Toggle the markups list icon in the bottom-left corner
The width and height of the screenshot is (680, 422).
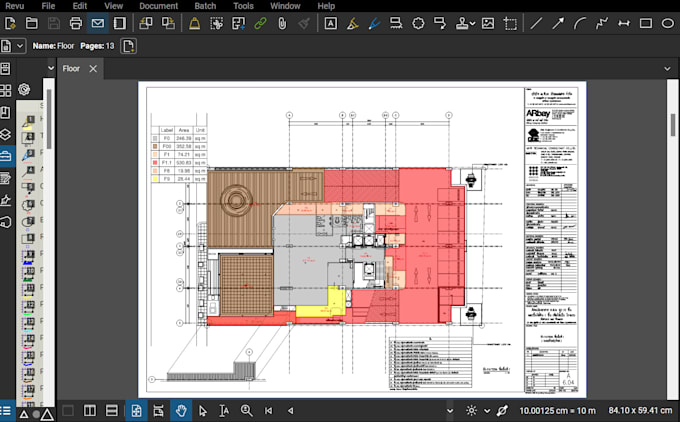point(6,411)
